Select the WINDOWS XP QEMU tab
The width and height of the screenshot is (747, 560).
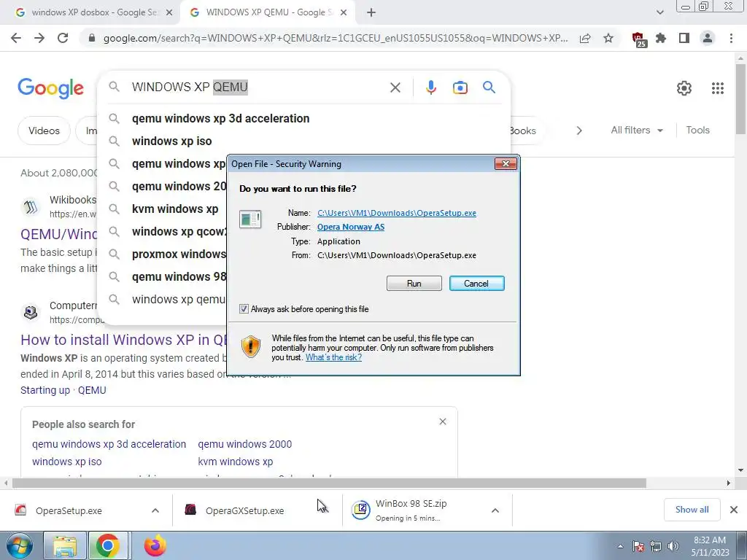pyautogui.click(x=267, y=12)
